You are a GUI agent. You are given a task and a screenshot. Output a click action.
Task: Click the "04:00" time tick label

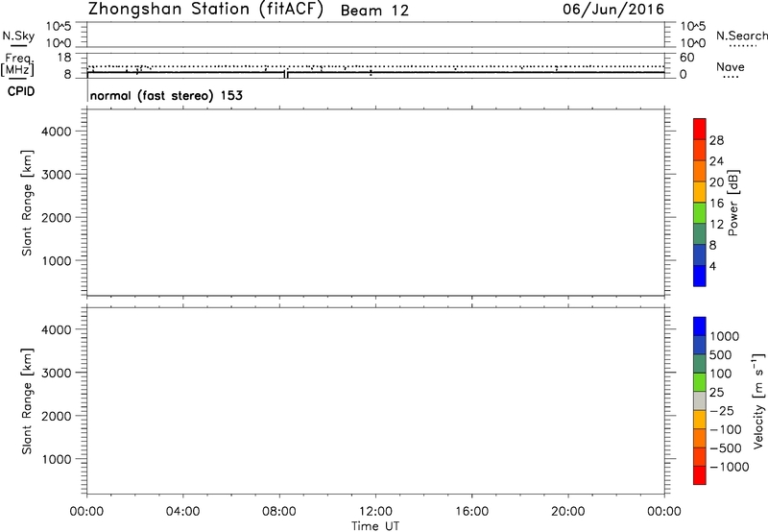(182, 512)
